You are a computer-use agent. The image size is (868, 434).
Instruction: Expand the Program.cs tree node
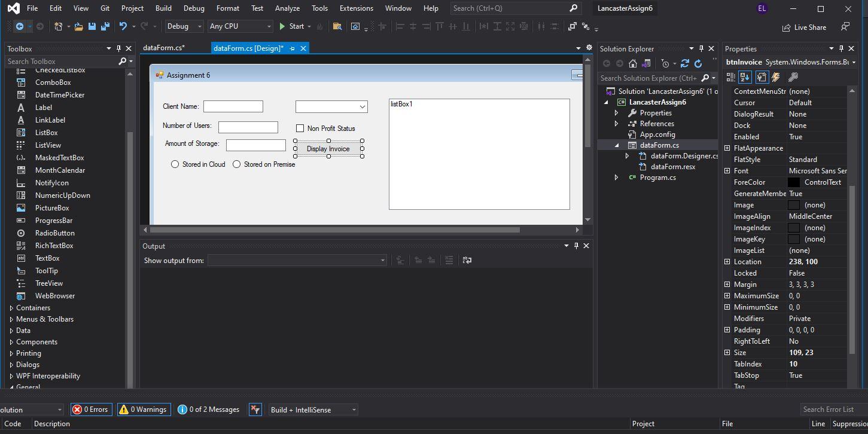click(x=616, y=178)
